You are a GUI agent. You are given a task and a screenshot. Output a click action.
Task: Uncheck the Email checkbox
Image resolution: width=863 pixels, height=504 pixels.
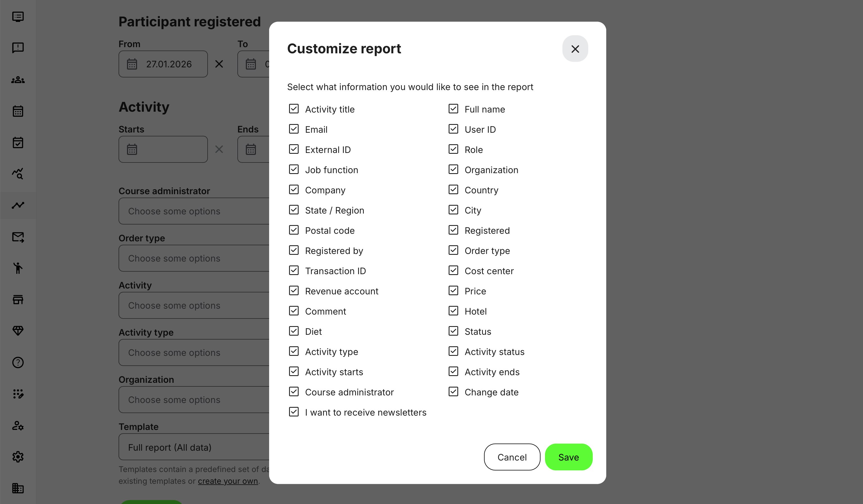click(294, 129)
